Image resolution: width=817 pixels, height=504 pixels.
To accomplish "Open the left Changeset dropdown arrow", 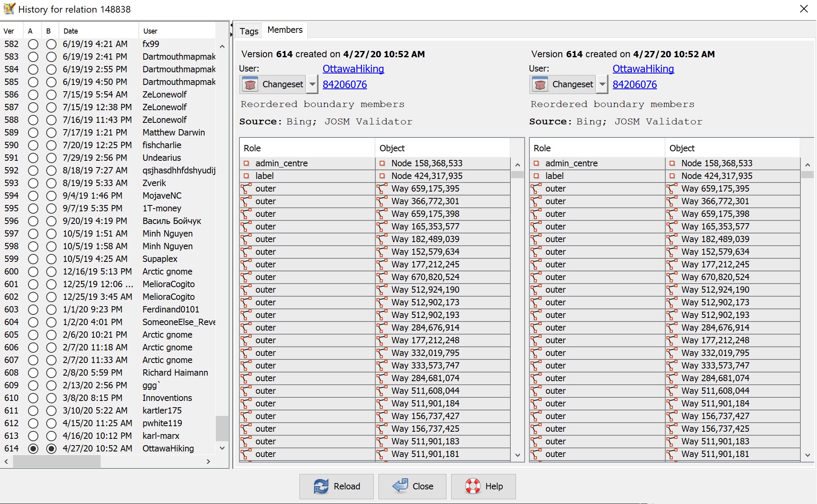I will tap(312, 85).
